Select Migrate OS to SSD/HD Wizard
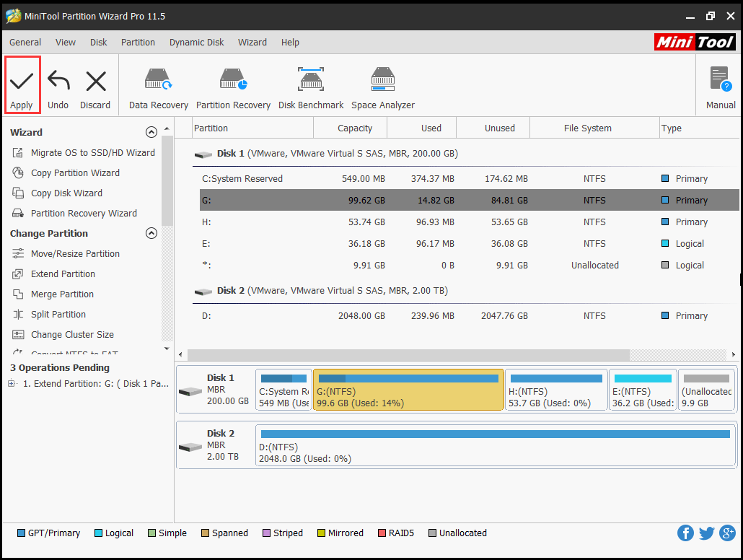 click(x=92, y=153)
